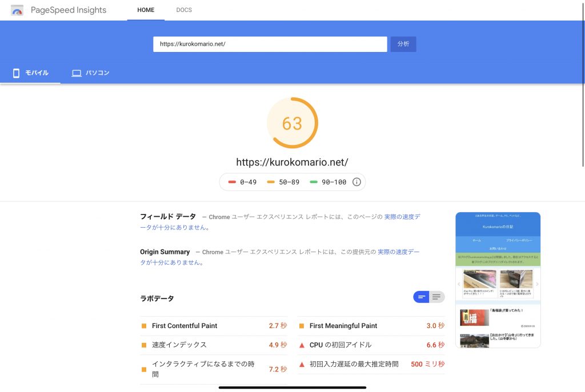Viewport: 585px width, 392px height.
Task: Click the 初回入力遅延の最大推定時間 metric
Action: point(371,364)
